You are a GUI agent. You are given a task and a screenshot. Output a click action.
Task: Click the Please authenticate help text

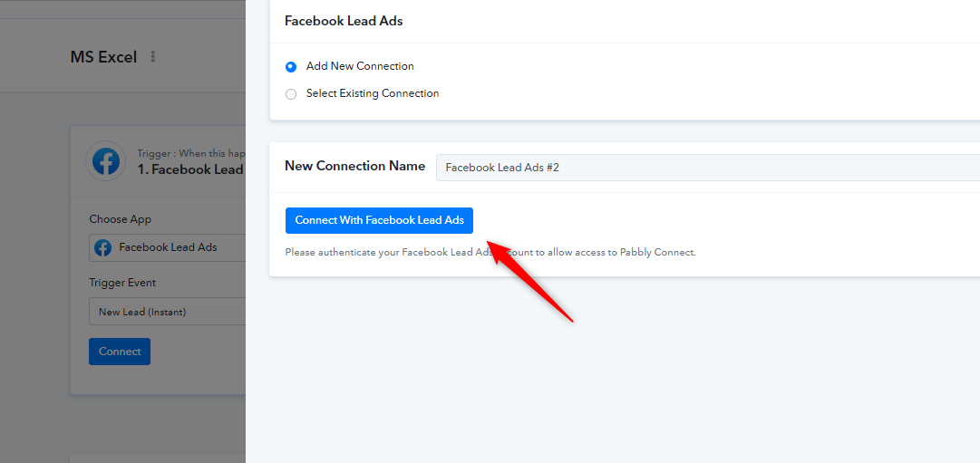490,253
